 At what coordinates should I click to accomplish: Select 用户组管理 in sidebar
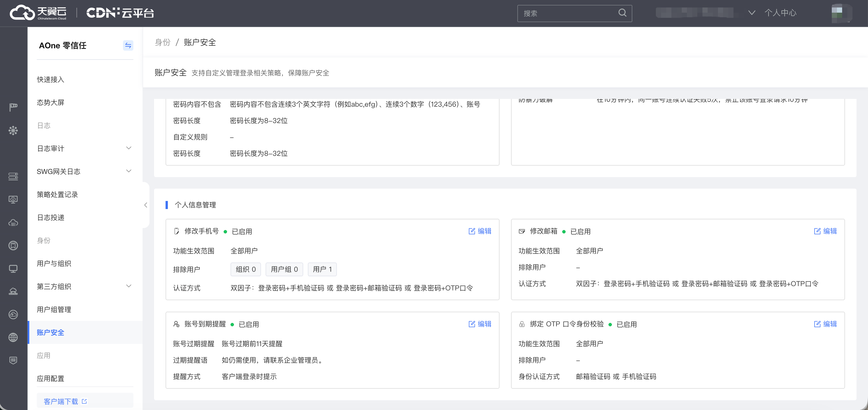[x=54, y=309]
